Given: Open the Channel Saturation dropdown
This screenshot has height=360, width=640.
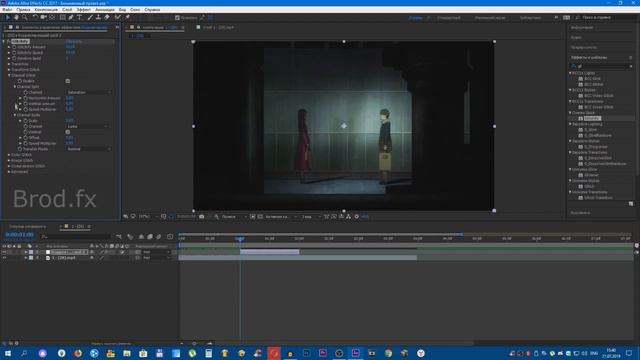Looking at the screenshot, I should pyautogui.click(x=89, y=92).
